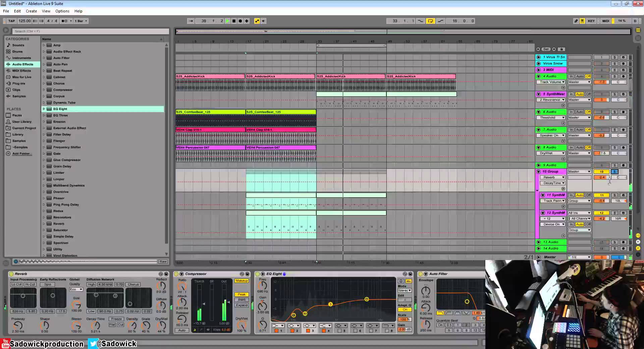This screenshot has height=349, width=644.
Task: Click the browser search field
Action: click(91, 31)
